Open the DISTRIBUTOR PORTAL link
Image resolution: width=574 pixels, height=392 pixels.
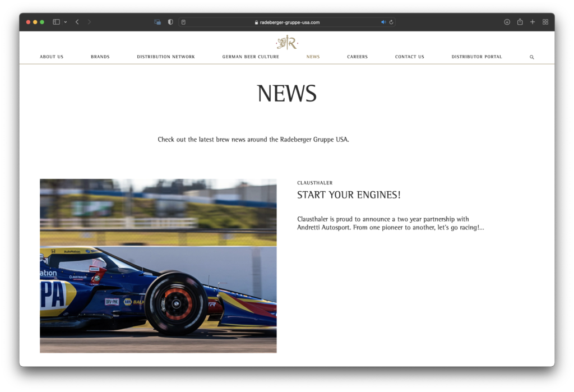476,57
